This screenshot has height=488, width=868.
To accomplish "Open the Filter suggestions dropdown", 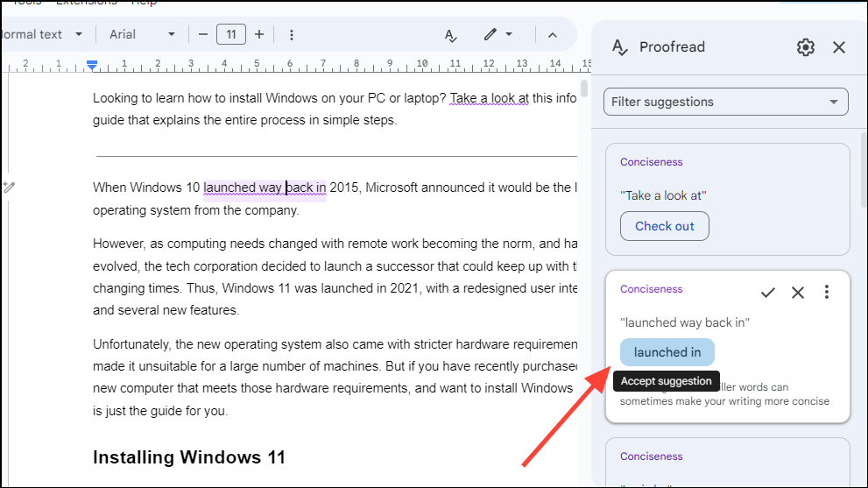I will [x=726, y=102].
